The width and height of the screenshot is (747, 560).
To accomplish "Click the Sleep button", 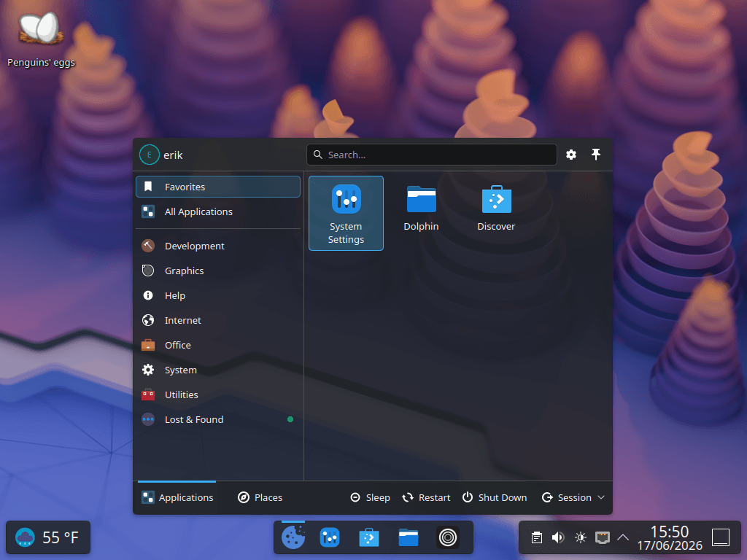I will [x=370, y=497].
